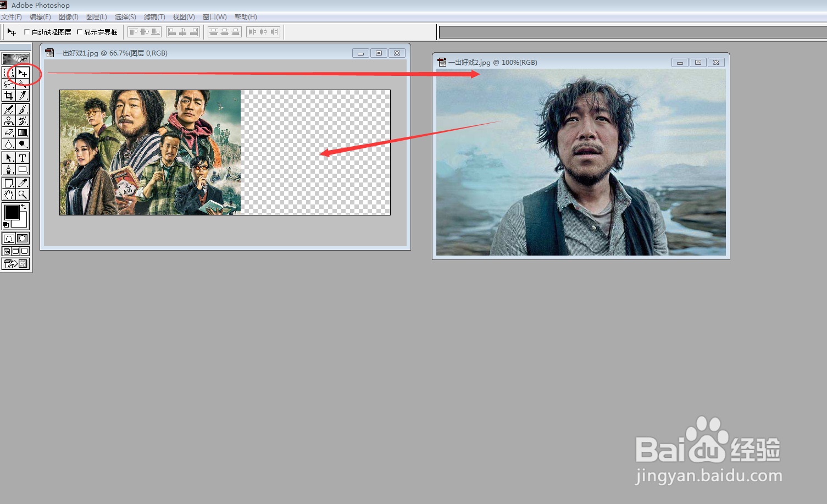
Task: Select the Gradient tool
Action: (x=23, y=132)
